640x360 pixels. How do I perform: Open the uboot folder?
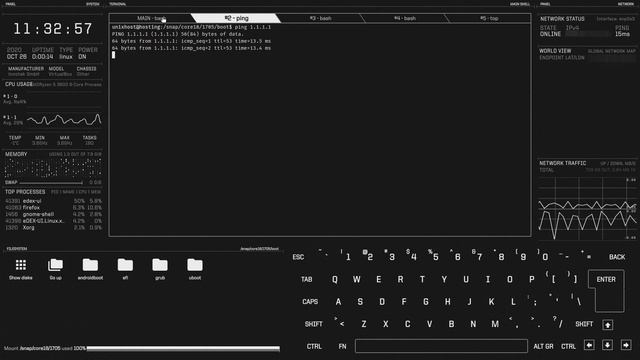(x=195, y=269)
